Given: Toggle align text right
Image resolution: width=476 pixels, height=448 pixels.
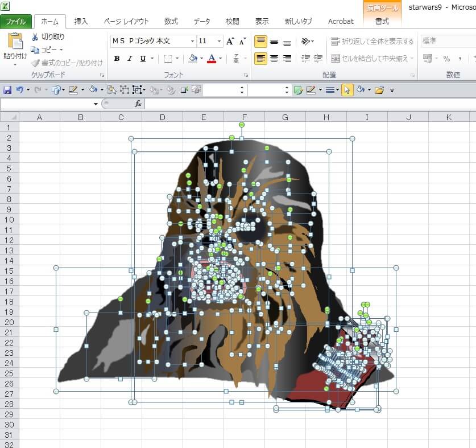Looking at the screenshot, I should click(x=287, y=59).
